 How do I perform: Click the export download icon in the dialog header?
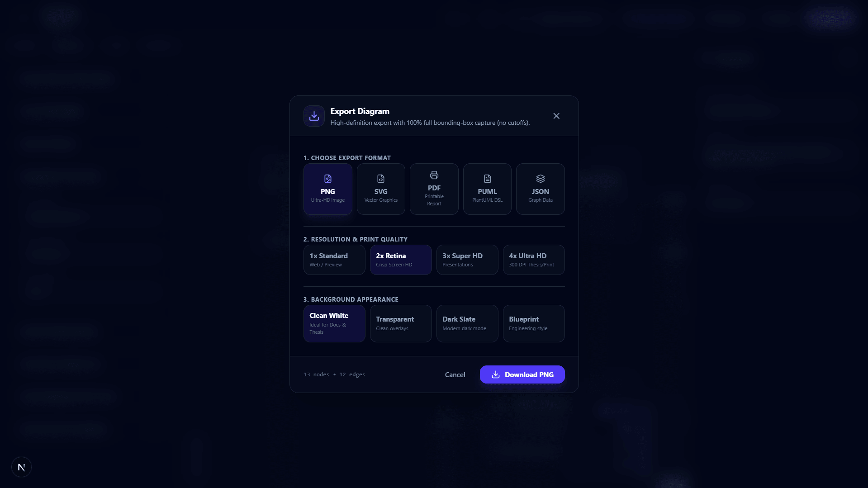tap(314, 116)
